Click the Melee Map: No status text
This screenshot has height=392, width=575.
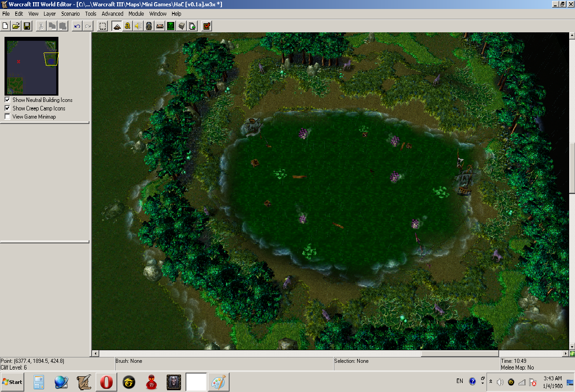517,367
